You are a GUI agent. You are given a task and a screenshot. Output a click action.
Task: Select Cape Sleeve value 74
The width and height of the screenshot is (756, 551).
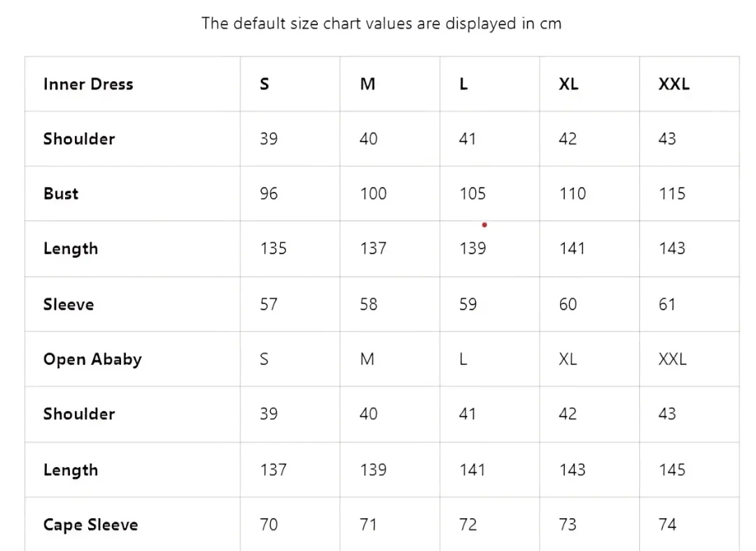tap(667, 524)
